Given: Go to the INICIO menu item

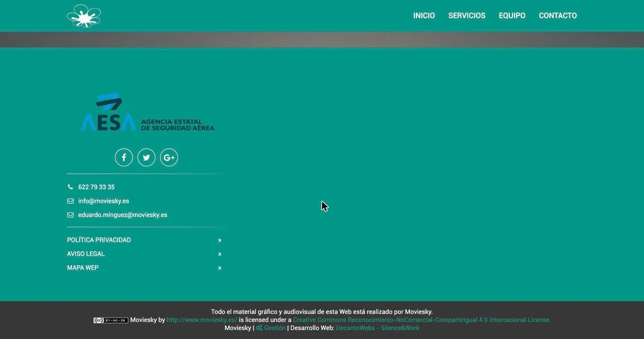Looking at the screenshot, I should coord(424,16).
